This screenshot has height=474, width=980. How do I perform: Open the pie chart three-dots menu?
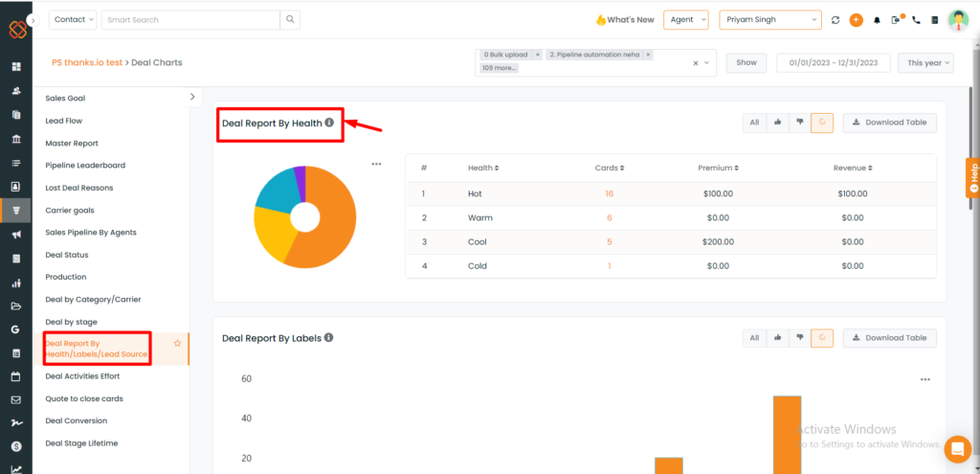click(376, 164)
